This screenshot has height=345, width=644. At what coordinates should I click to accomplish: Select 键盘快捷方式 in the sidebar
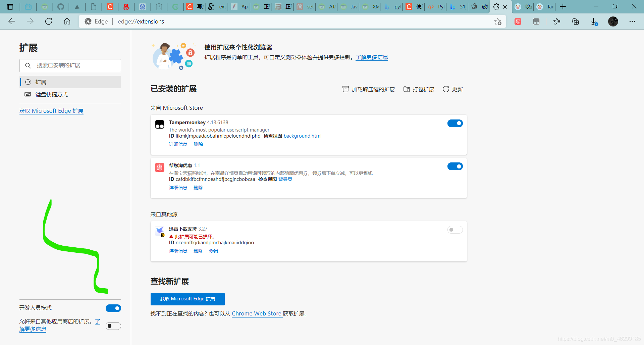tap(70, 94)
